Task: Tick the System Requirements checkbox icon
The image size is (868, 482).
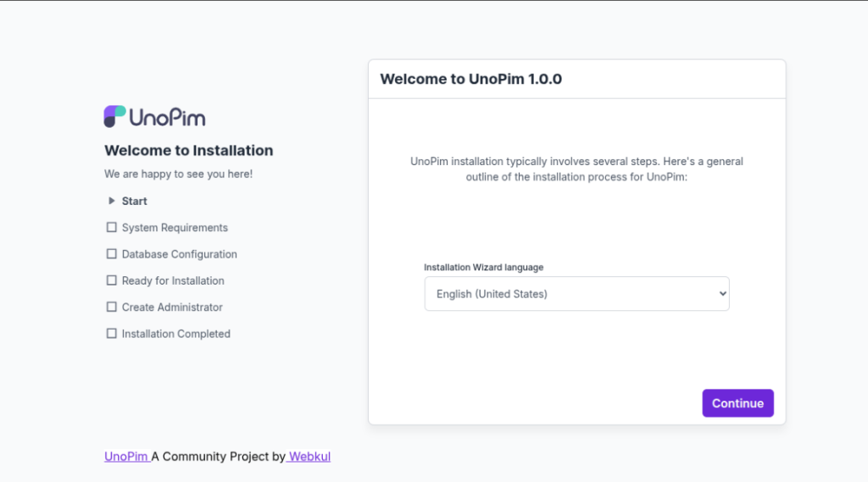Action: (111, 227)
